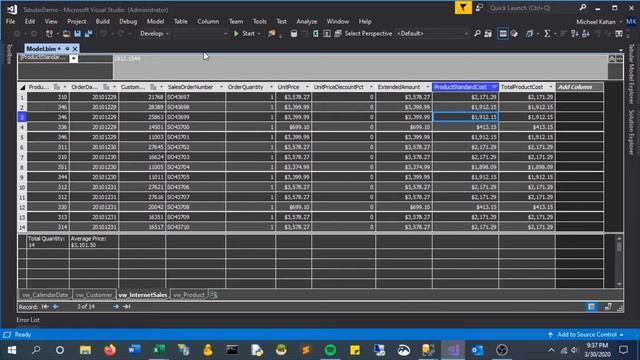640x360 pixels.
Task: Click the Quick Launch search icon
Action: coord(583,8)
